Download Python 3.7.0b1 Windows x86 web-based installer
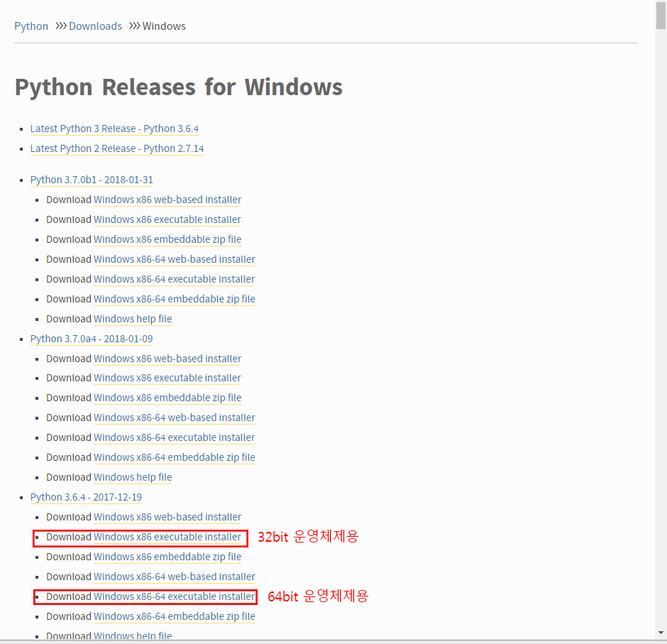The image size is (667, 644). tap(167, 200)
